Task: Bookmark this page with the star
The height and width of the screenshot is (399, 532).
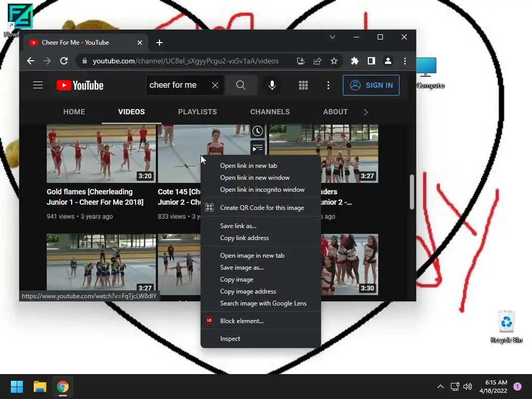Action: (x=334, y=61)
